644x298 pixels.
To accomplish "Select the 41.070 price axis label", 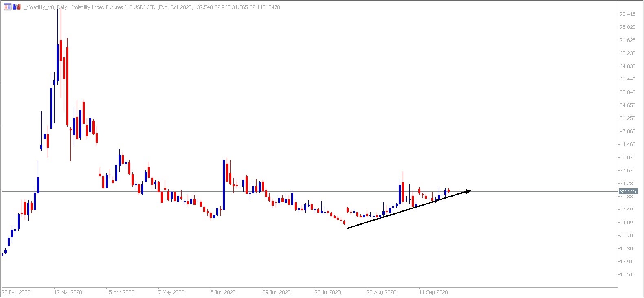I will (627, 158).
